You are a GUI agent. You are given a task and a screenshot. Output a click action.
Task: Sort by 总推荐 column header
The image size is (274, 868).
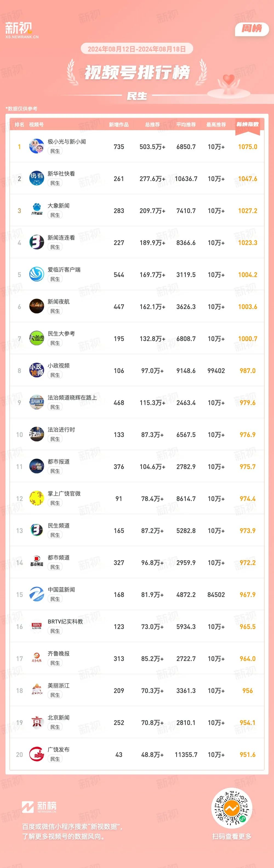click(x=153, y=125)
